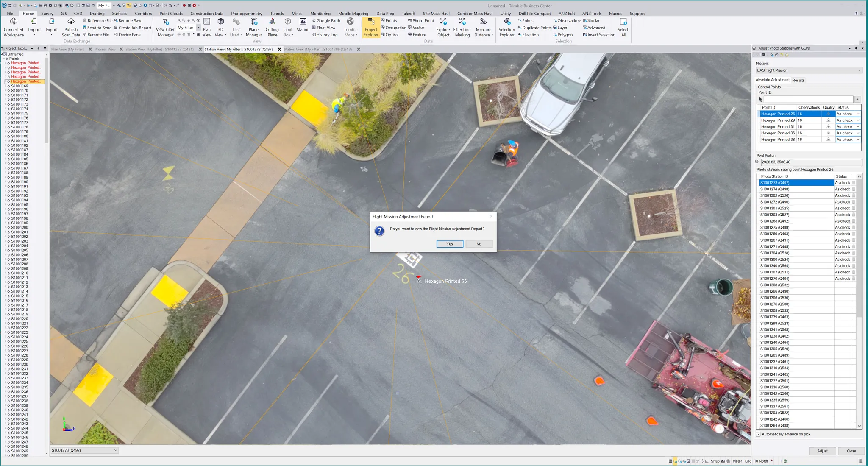Open the View Filter Manager
Viewport: 868px width, 466px height.
[x=165, y=28]
